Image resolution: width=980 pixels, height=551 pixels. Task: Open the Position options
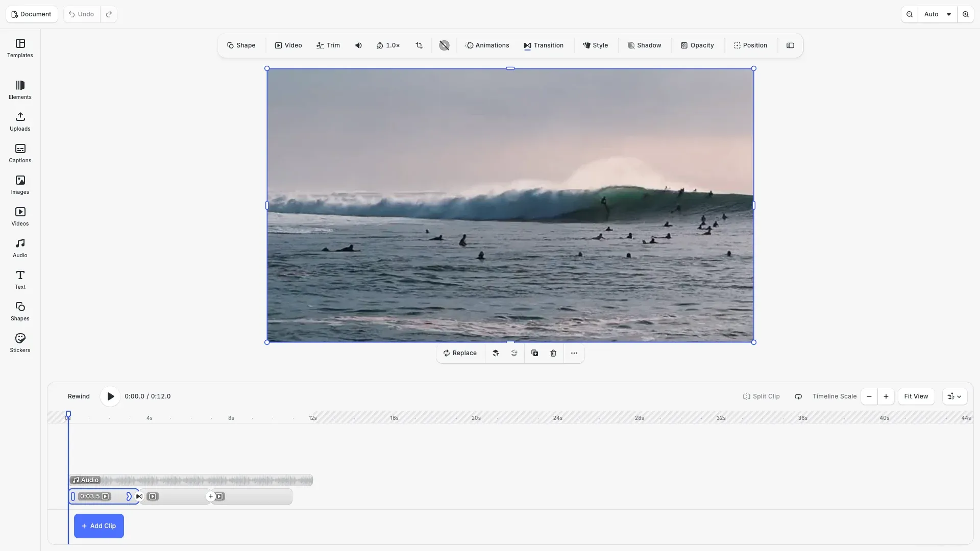pos(750,45)
